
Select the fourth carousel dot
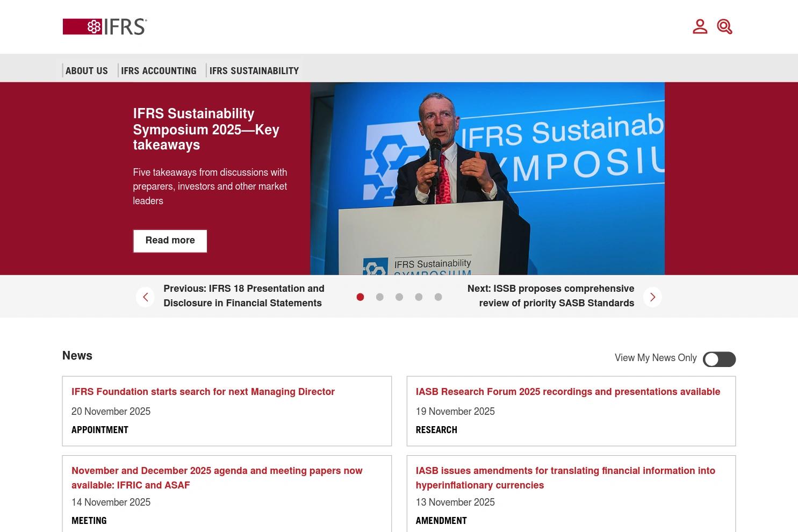tap(419, 297)
